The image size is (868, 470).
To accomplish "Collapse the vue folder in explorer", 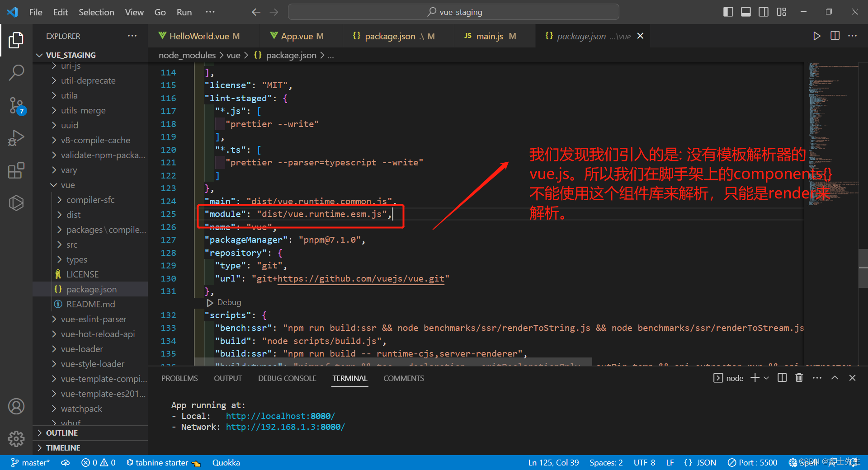I will (x=90, y=185).
